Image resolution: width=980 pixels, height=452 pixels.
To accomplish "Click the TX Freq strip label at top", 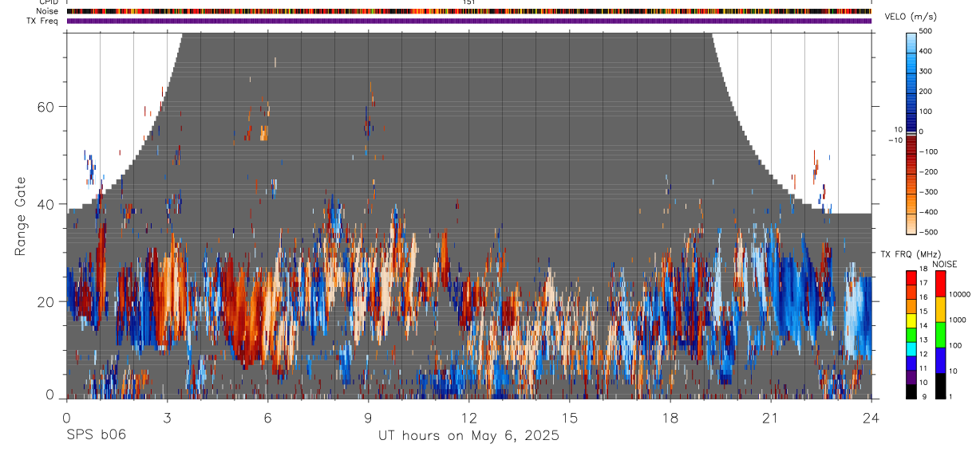I will pyautogui.click(x=43, y=21).
